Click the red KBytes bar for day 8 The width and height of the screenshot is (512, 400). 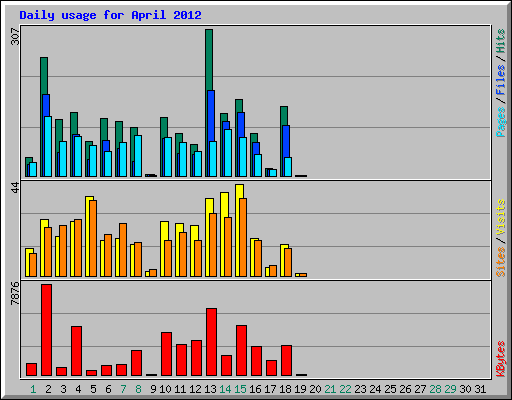(x=136, y=363)
